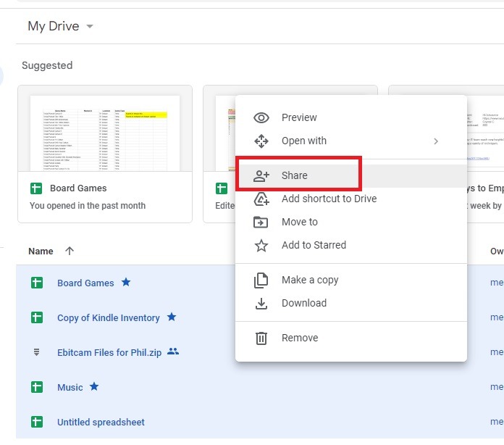Click Sheets icon in Board Games row

tap(37, 283)
